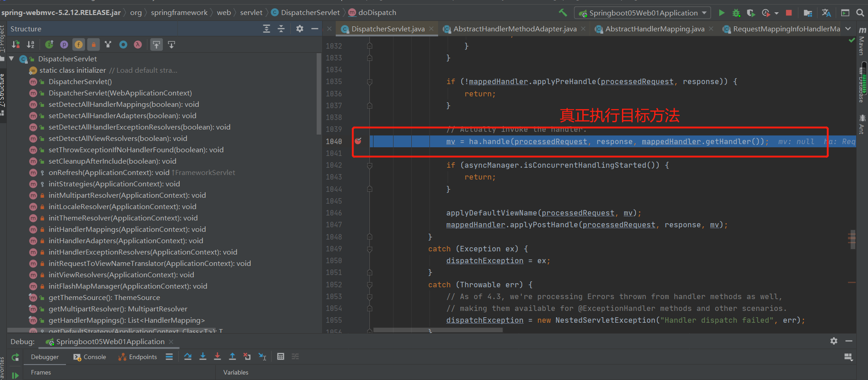Run with Coverage shield icon

tap(751, 13)
